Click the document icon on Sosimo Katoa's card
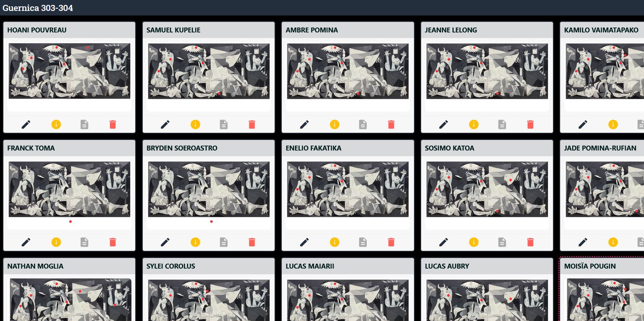The width and height of the screenshot is (644, 321). tap(502, 242)
